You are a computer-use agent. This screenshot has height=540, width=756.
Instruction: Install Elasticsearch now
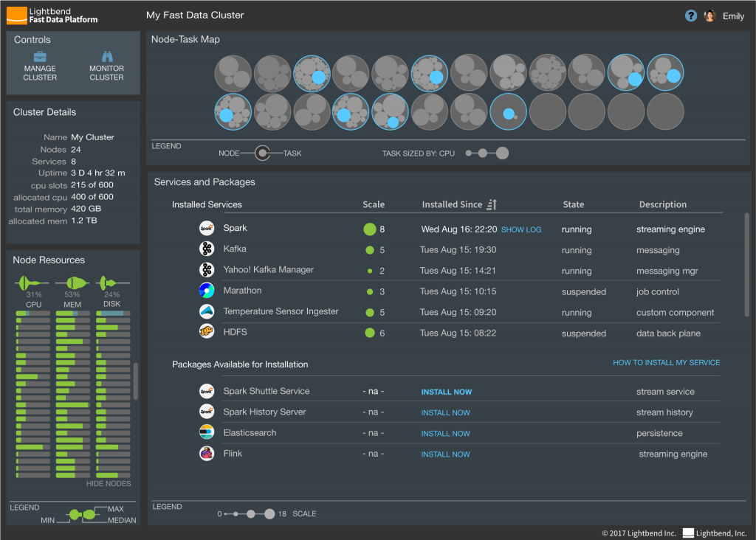[x=445, y=434]
